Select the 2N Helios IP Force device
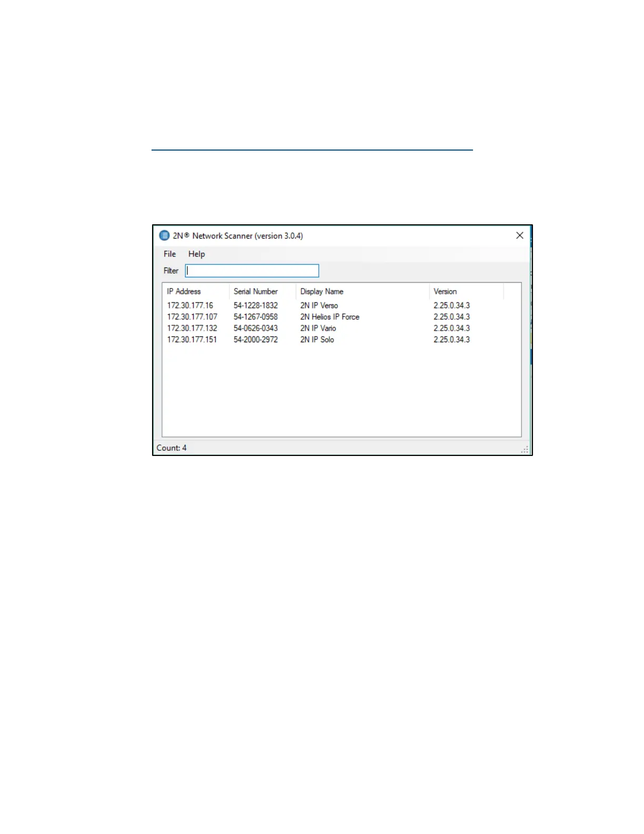 click(x=330, y=317)
